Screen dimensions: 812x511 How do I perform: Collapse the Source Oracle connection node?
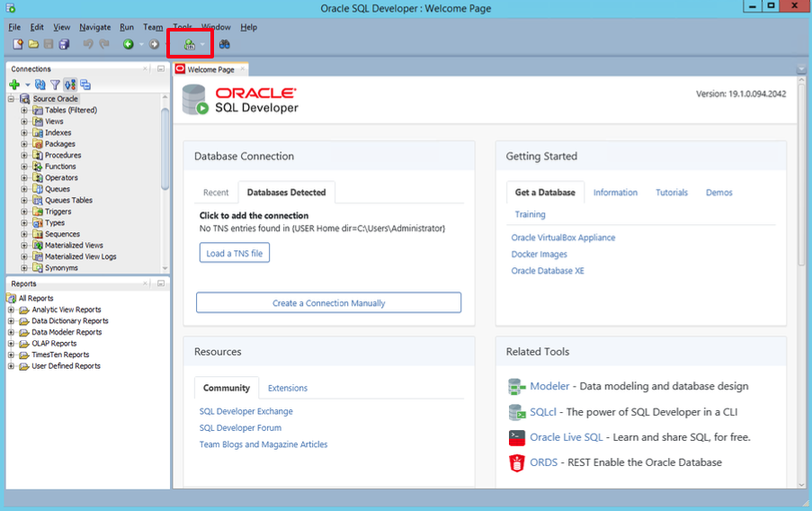pos(11,98)
